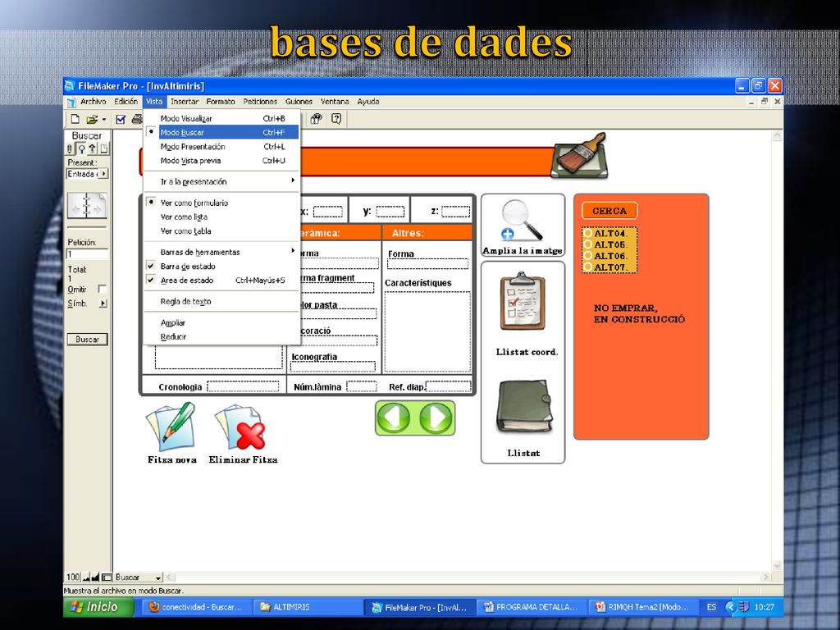Switch to ALTIMIRIS taskbar window
The image size is (840, 630).
pyautogui.click(x=308, y=607)
